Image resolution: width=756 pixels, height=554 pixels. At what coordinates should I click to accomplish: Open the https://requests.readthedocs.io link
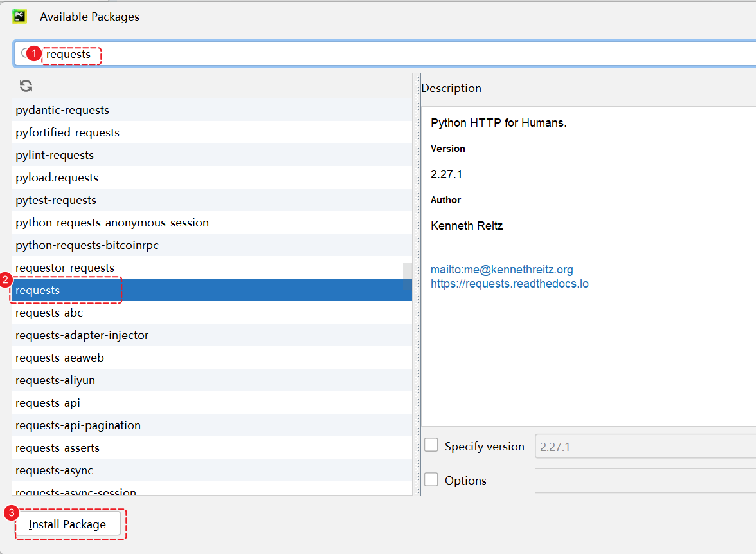click(x=510, y=283)
